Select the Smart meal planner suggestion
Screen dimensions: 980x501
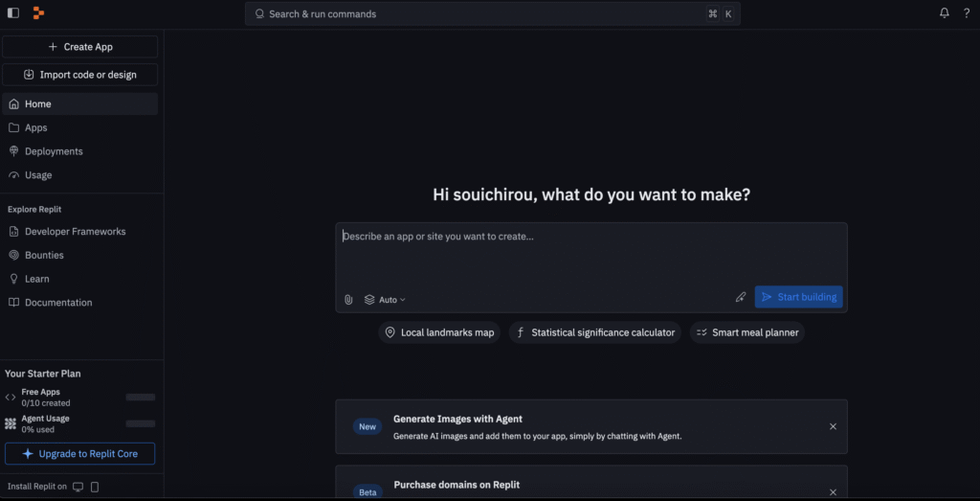pos(746,332)
